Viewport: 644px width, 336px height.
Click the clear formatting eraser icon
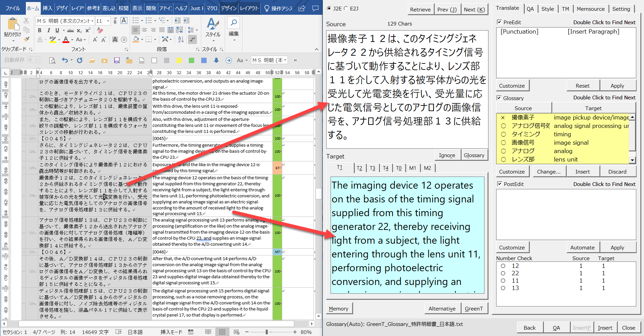(100, 31)
